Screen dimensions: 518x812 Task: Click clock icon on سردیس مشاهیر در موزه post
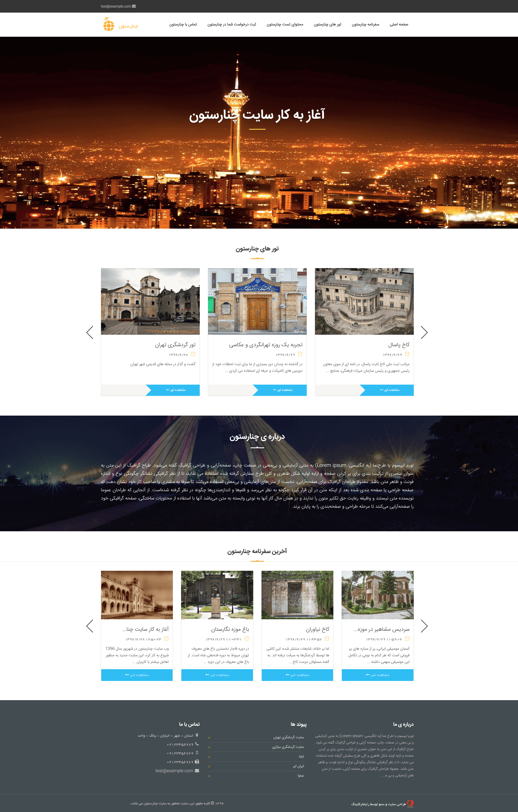(407, 639)
